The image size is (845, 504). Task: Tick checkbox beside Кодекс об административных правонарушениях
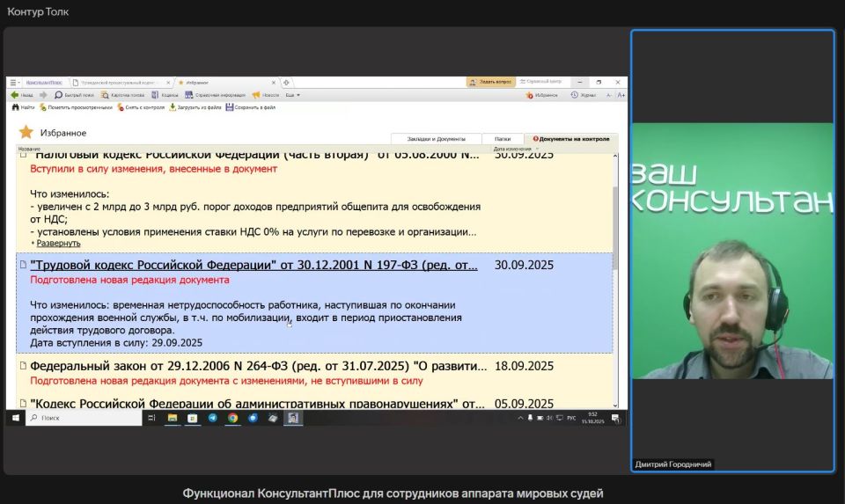23,403
